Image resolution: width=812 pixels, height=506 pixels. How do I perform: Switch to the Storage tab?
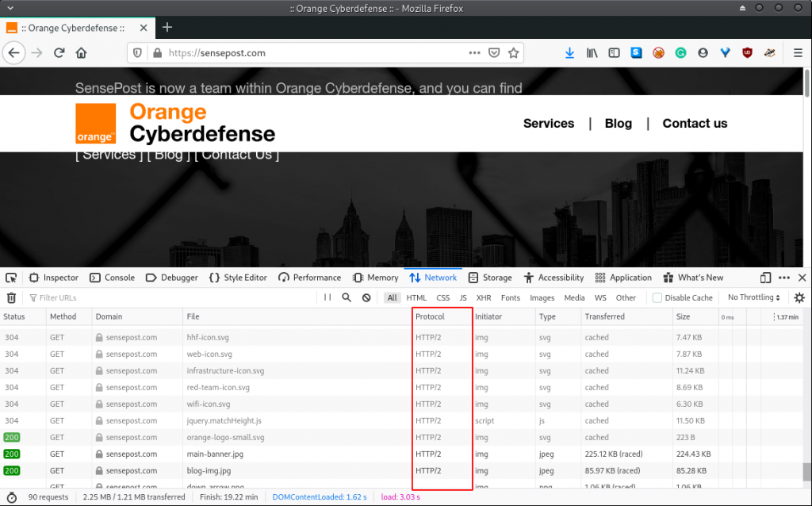(490, 278)
